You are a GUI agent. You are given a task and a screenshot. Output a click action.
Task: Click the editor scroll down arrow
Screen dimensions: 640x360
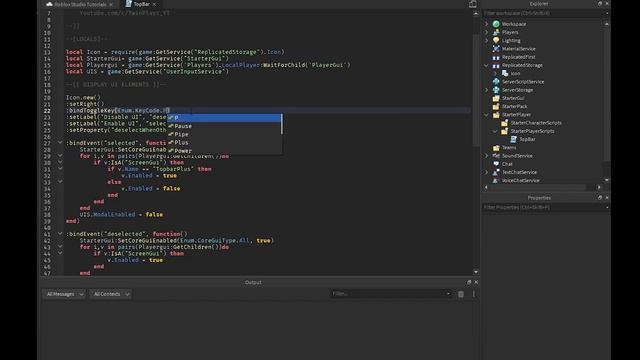476,272
